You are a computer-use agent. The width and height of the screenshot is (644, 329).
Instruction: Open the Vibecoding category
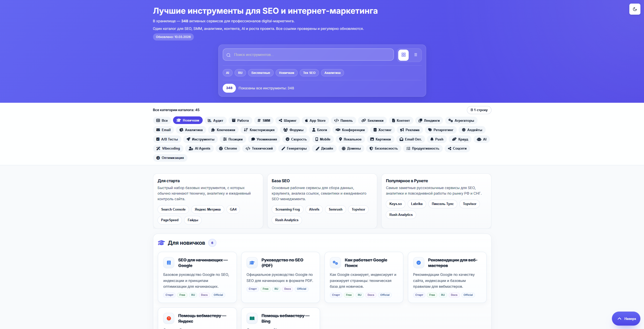coord(168,149)
